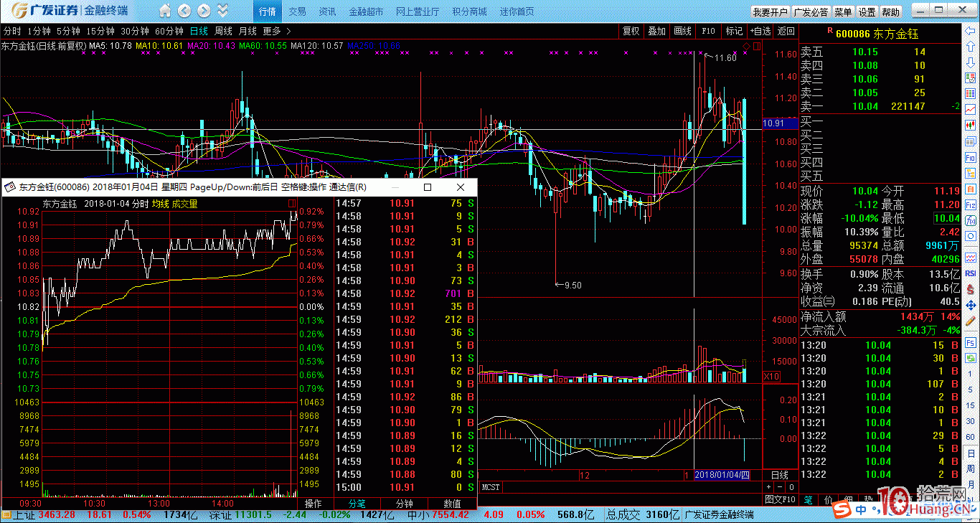Select the 60分钟 period tab

click(169, 31)
